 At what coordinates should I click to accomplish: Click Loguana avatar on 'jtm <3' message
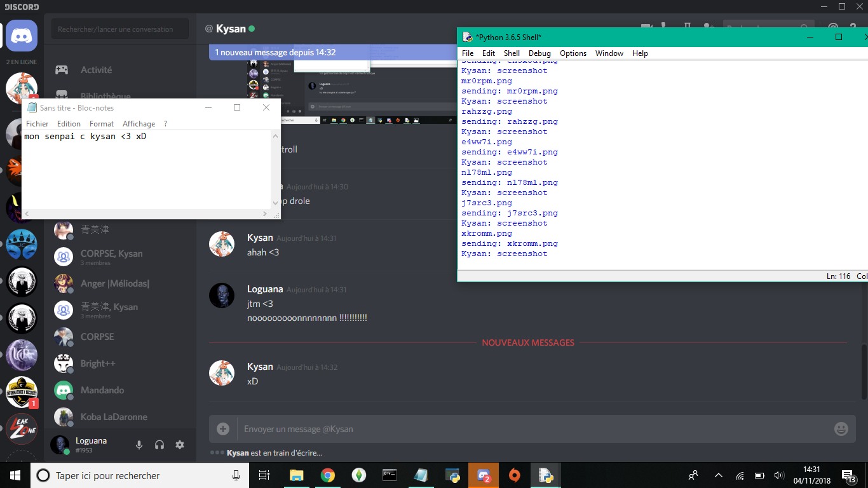tap(222, 295)
